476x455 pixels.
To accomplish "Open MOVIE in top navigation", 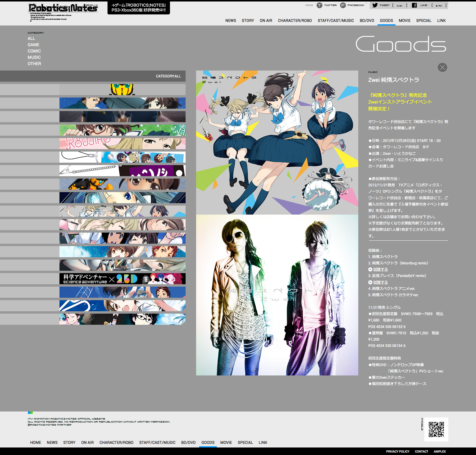I will coord(405,21).
